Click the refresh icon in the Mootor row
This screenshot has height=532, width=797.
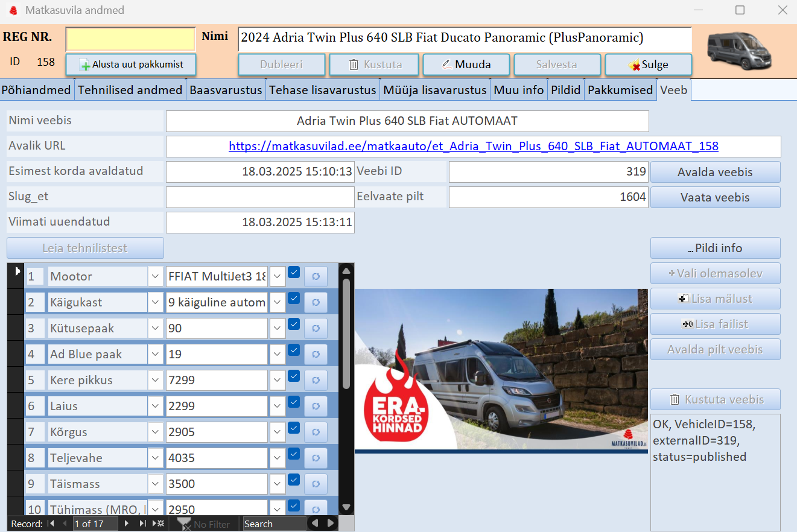pos(316,277)
